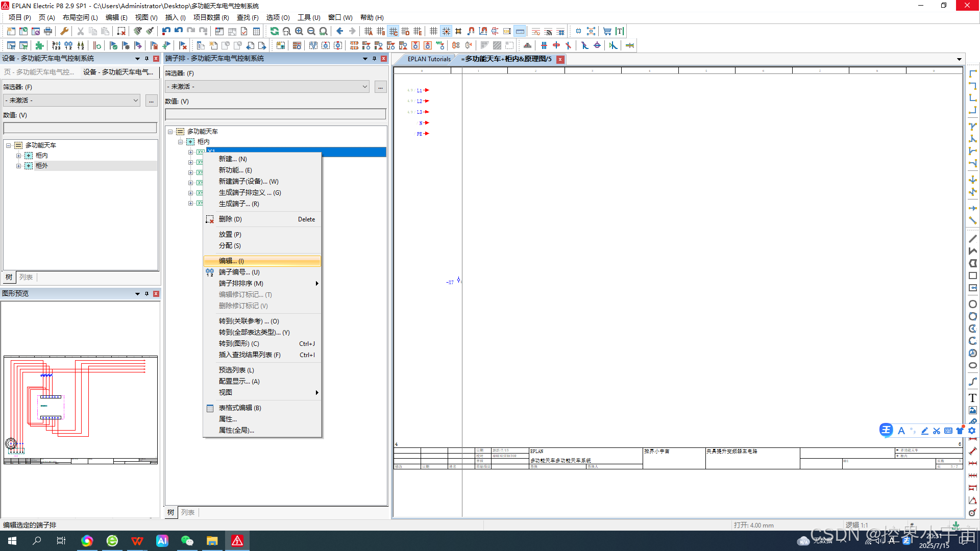Screen dimensions: 980x551
Task: Click the delete selection area icon
Action: coord(121,31)
